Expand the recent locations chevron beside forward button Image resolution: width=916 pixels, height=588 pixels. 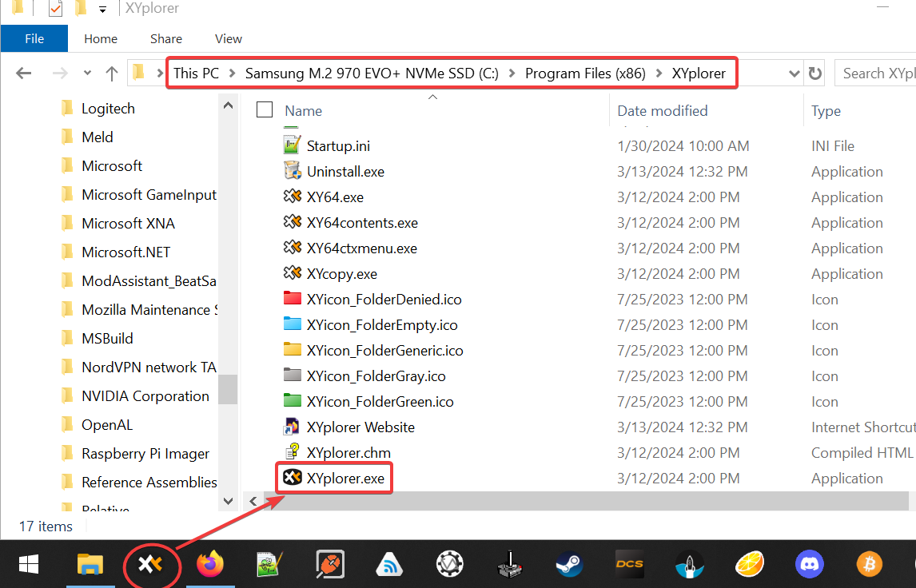pyautogui.click(x=87, y=72)
